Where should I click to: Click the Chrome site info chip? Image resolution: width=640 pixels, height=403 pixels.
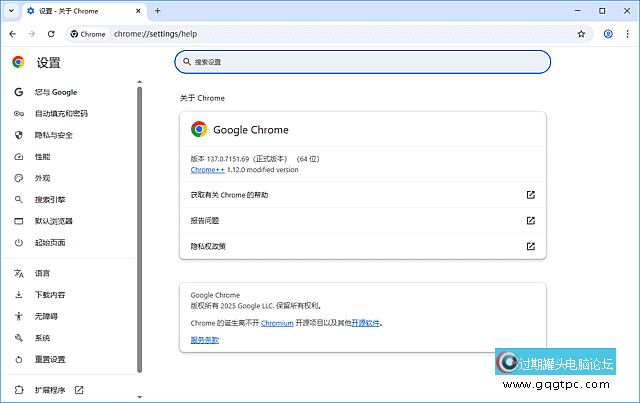tap(88, 34)
